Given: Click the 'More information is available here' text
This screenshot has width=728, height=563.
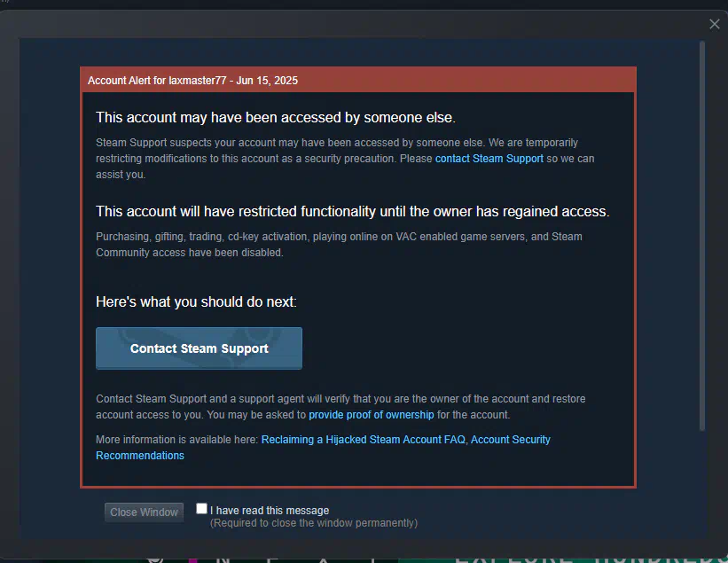Looking at the screenshot, I should pyautogui.click(x=176, y=440).
